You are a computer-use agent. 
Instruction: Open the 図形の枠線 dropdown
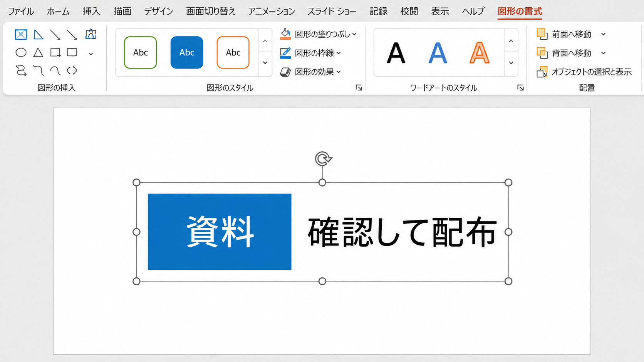(310, 53)
